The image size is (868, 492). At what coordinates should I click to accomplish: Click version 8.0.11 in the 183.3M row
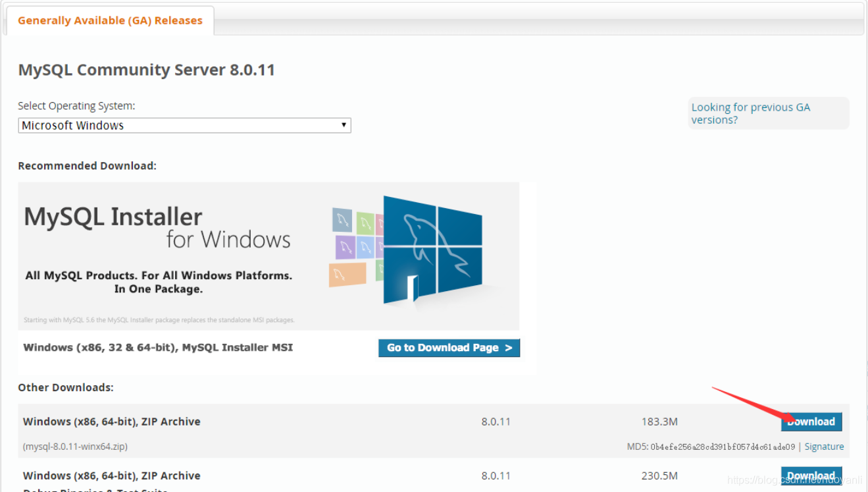coord(496,422)
